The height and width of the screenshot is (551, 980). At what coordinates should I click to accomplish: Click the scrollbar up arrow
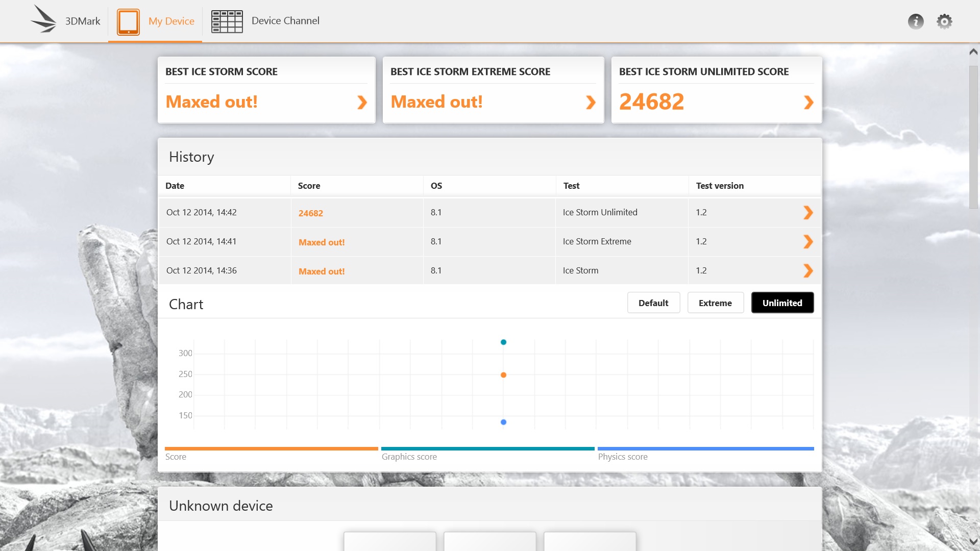coord(973,52)
